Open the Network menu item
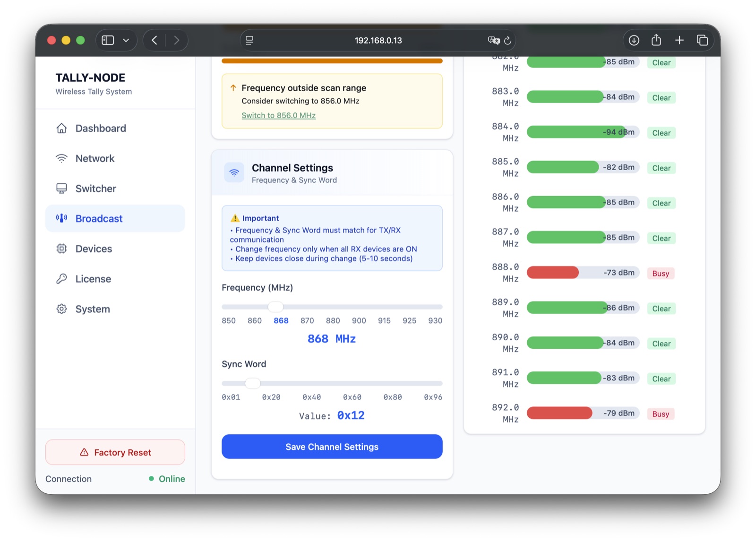Image resolution: width=756 pixels, height=541 pixels. [x=115, y=159]
